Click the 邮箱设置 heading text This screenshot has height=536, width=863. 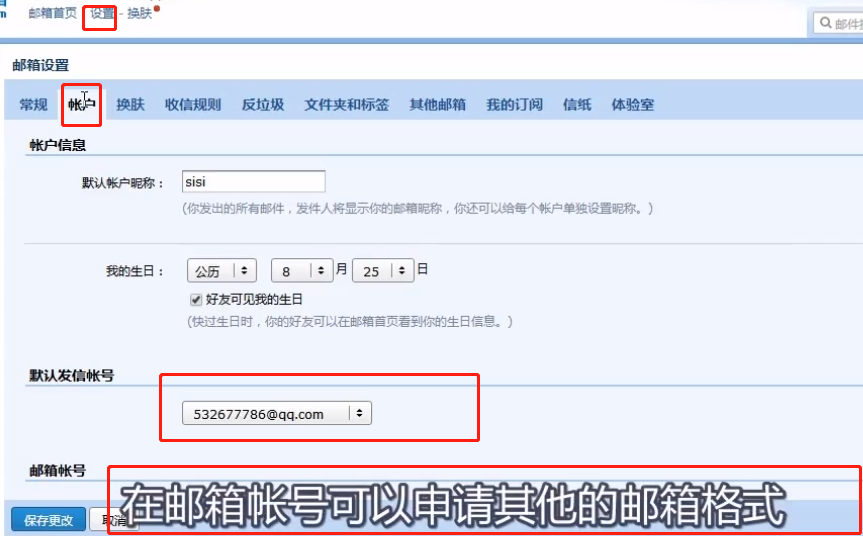coord(41,65)
